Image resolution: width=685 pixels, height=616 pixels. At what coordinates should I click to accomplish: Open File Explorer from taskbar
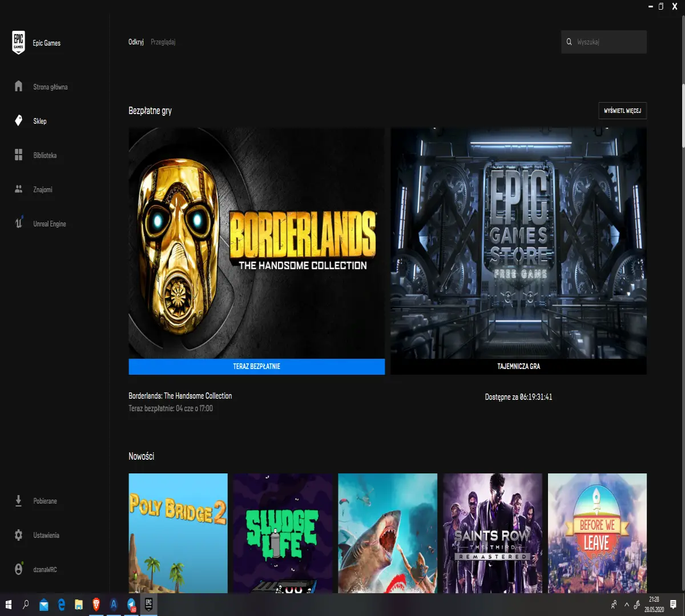(79, 605)
